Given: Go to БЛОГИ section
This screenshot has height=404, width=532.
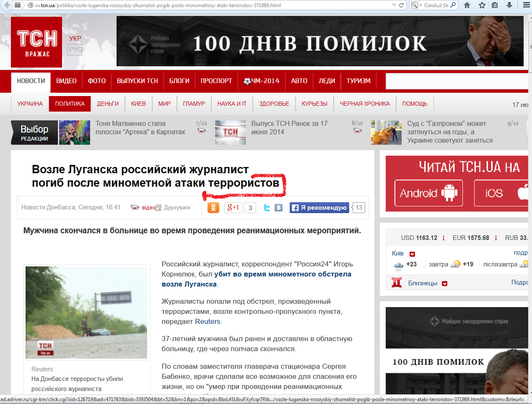Looking at the screenshot, I should click(x=179, y=81).
